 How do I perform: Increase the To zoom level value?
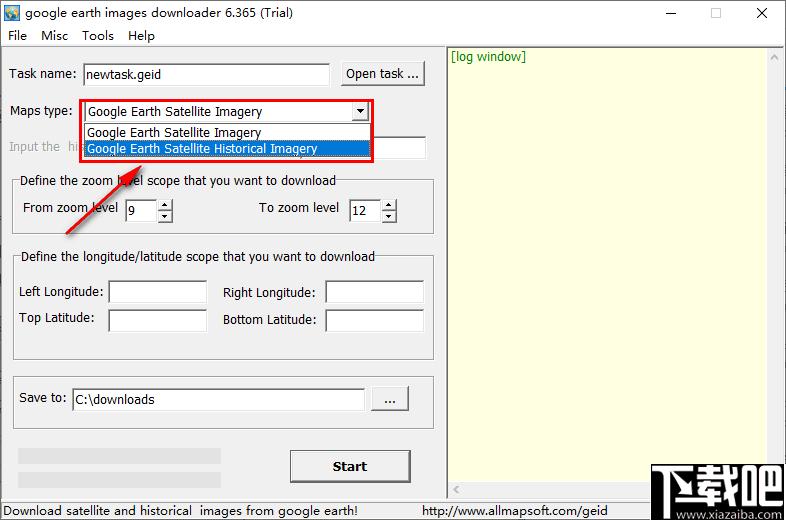click(x=388, y=205)
